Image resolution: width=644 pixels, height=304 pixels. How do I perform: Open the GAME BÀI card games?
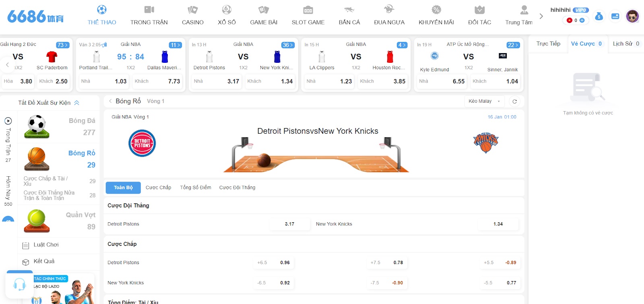coord(264,15)
